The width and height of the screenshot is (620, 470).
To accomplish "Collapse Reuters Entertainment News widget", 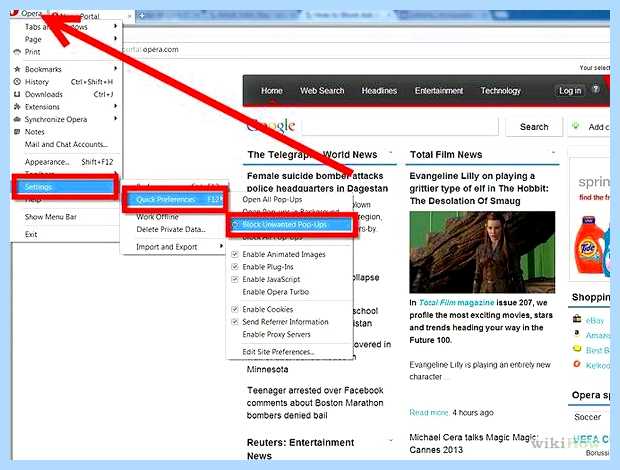I will [x=391, y=440].
